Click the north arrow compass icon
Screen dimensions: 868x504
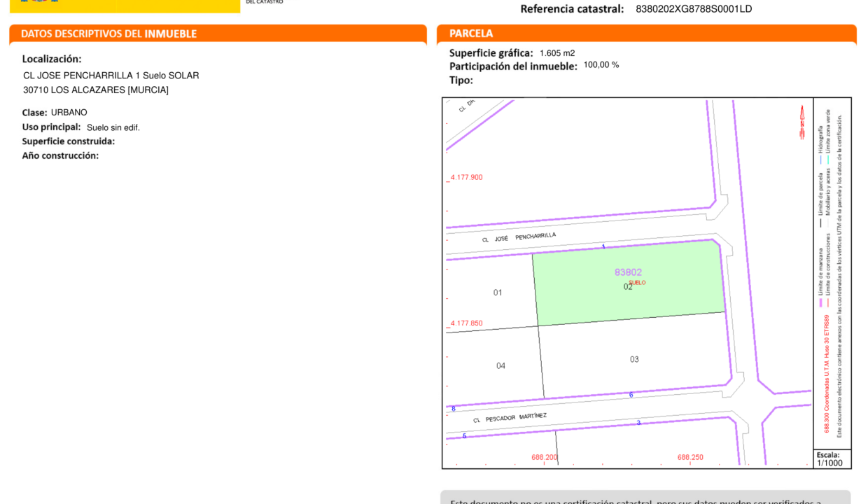click(x=802, y=122)
